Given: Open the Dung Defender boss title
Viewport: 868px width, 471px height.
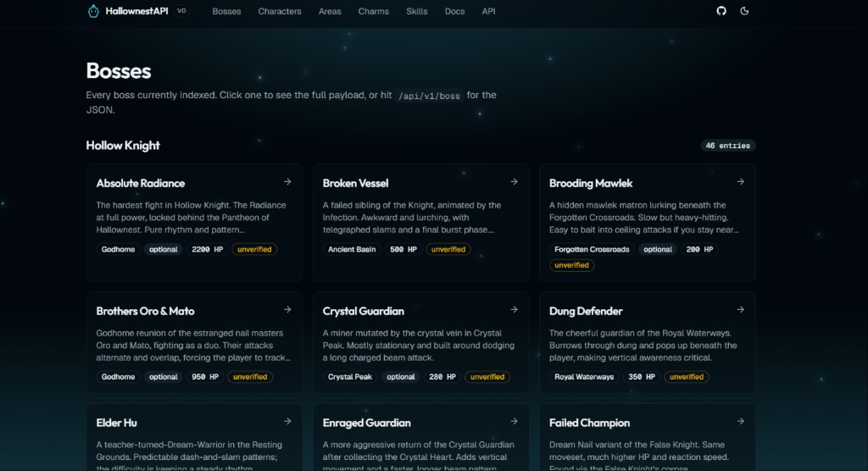Looking at the screenshot, I should (x=586, y=311).
